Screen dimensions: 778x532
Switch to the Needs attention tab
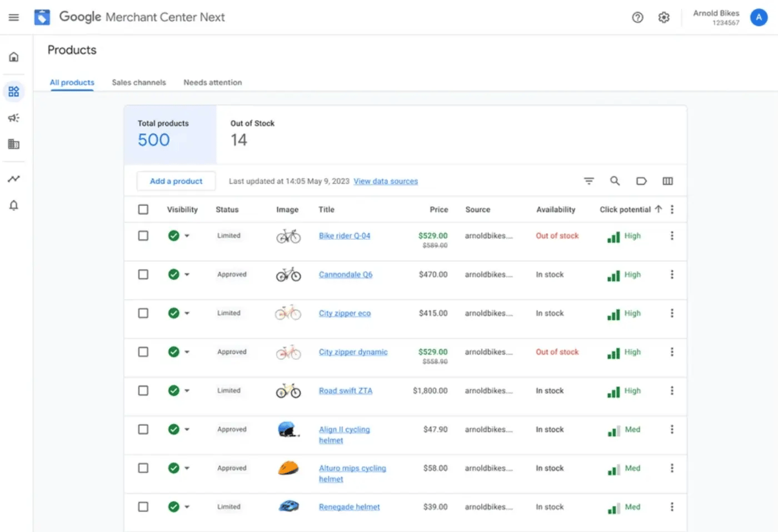(x=213, y=82)
